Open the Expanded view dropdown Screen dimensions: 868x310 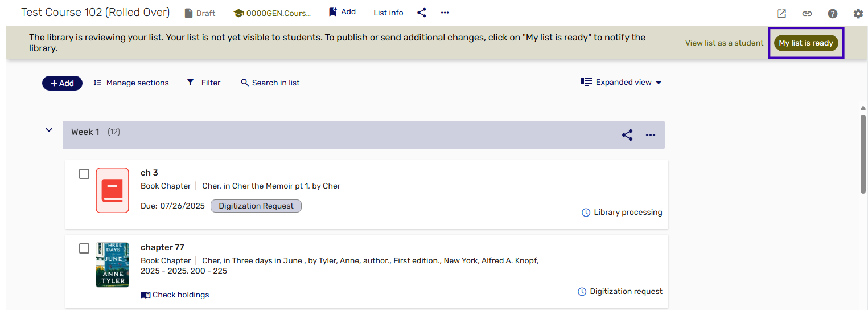(621, 82)
